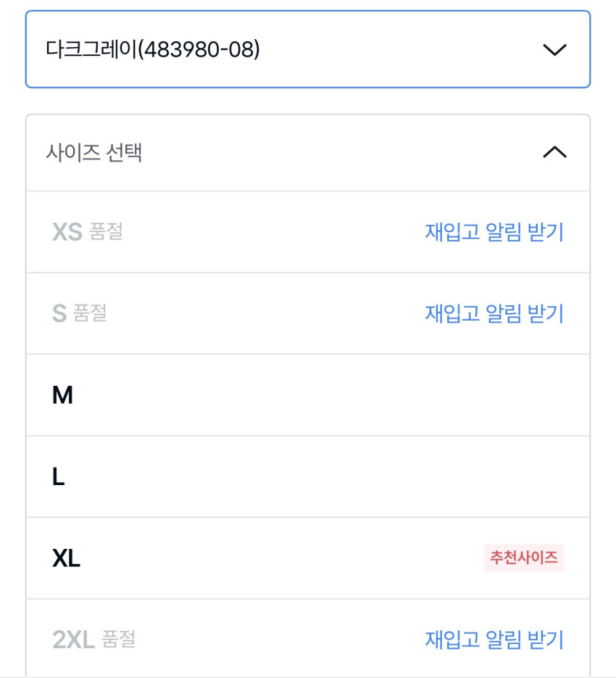616x678 pixels.
Task: Click the 품절 text beside S
Action: pyautogui.click(x=91, y=313)
